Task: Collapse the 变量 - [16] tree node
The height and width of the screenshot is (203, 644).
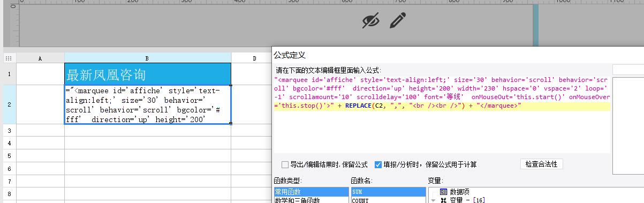Action: tap(433, 200)
